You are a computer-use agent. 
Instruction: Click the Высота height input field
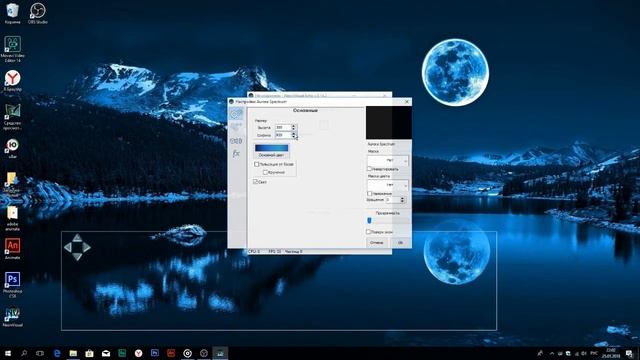[x=283, y=128]
